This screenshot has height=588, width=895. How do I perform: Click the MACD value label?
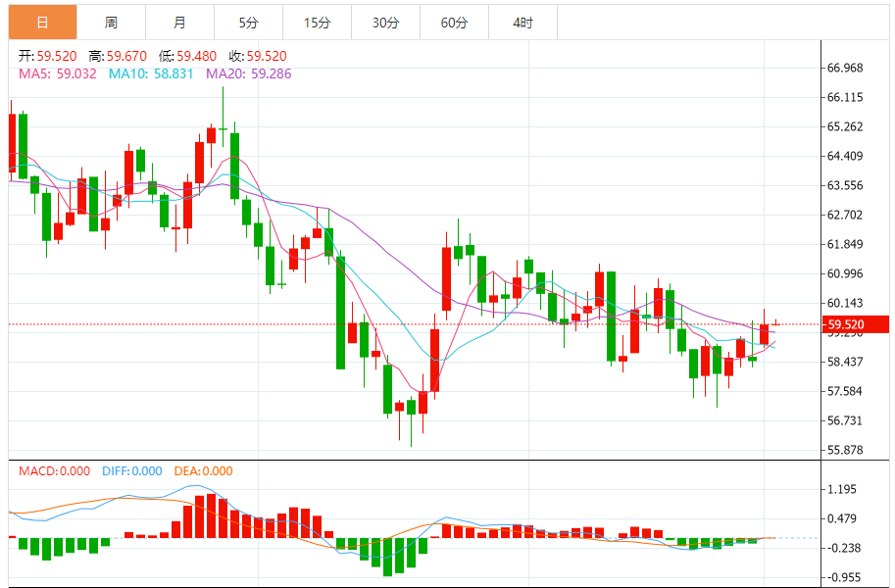(x=55, y=471)
